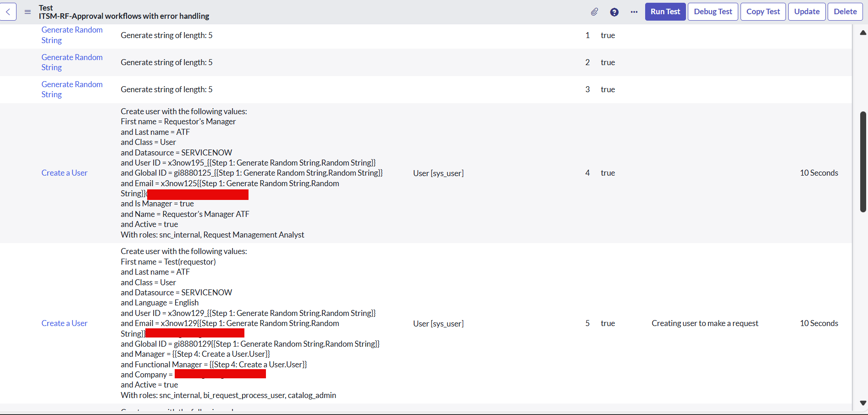Select 'First name = Requestor's Manager' text
The height and width of the screenshot is (415, 868).
[178, 122]
